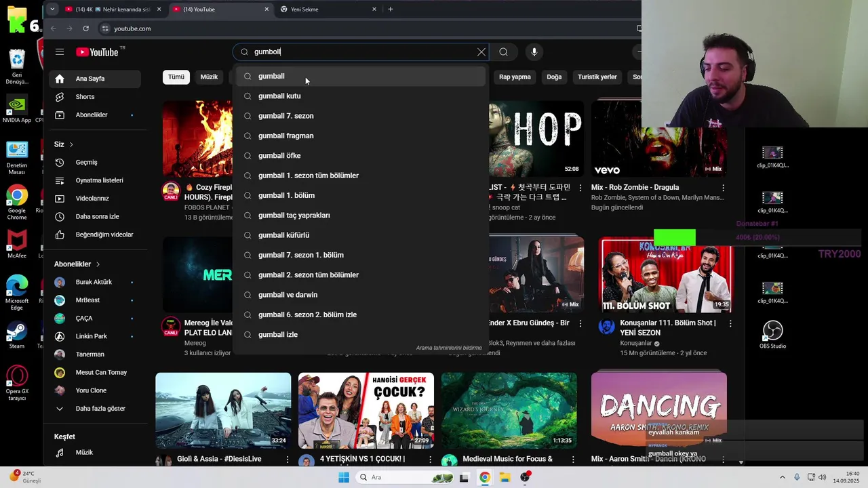The image size is (868, 488).
Task: Open Yoru Clone channel
Action: tap(95, 390)
